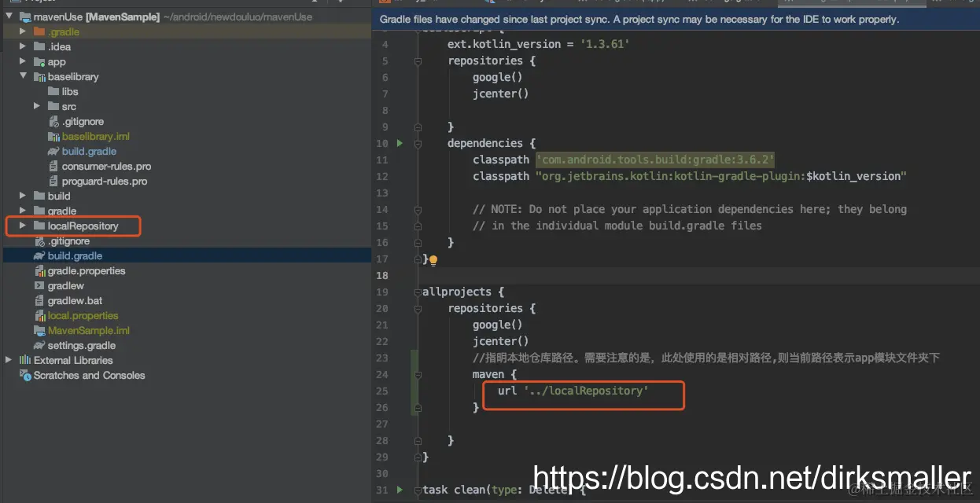Select the build folder icon

(39, 196)
